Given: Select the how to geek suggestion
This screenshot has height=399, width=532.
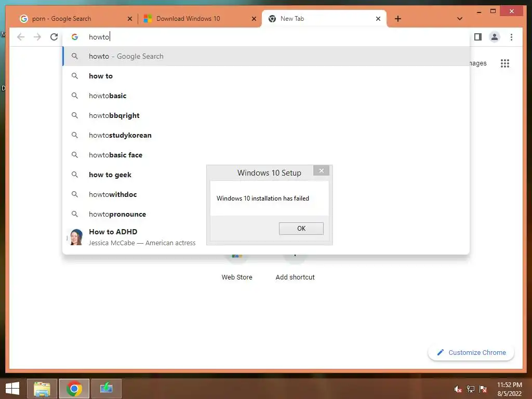Looking at the screenshot, I should click(136, 175).
